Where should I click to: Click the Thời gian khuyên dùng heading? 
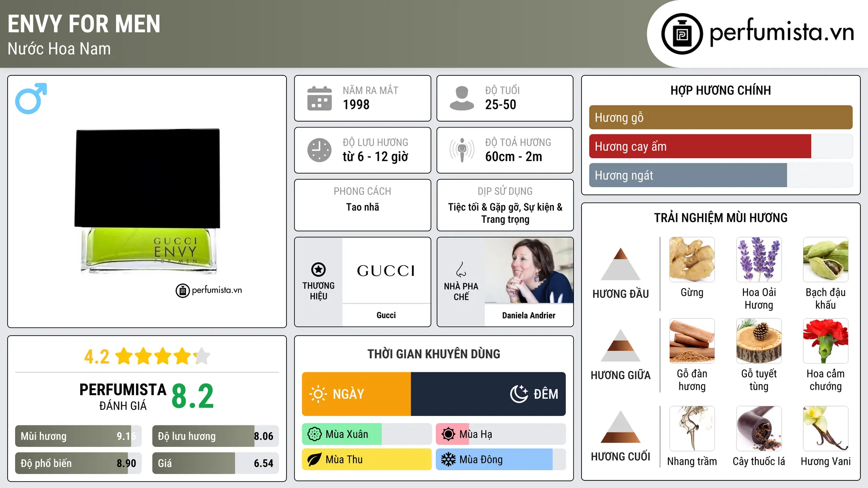[x=434, y=354]
